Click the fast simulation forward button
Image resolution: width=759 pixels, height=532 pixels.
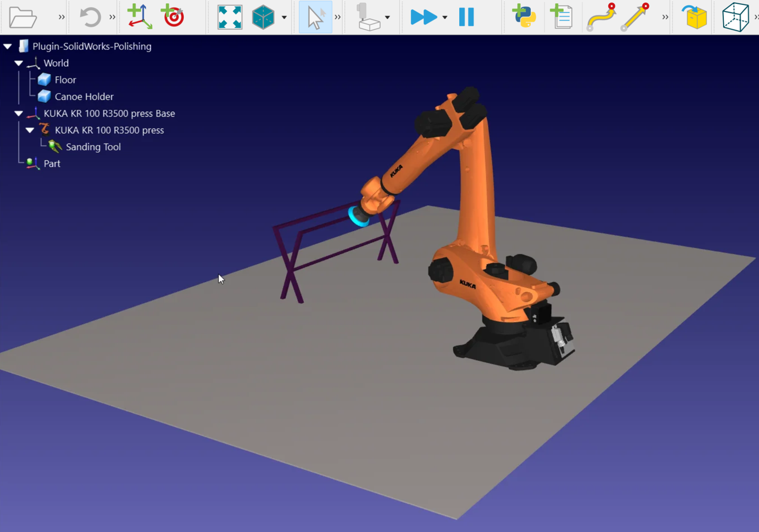tap(423, 17)
